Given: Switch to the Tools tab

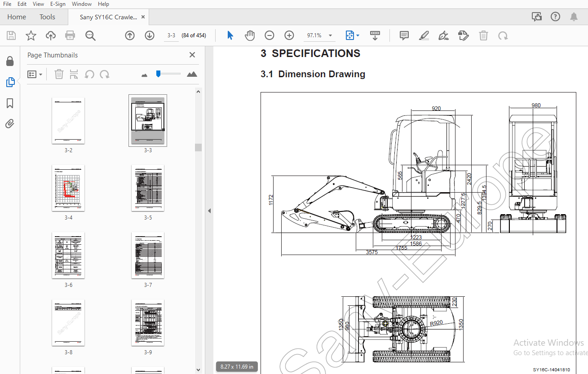Looking at the screenshot, I should pos(47,17).
